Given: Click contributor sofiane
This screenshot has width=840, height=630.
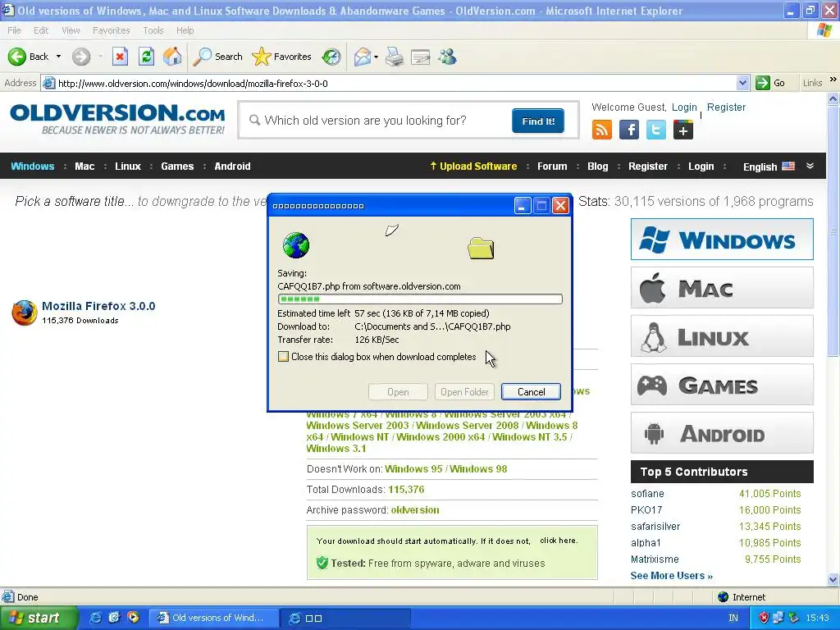Looking at the screenshot, I should (x=647, y=493).
